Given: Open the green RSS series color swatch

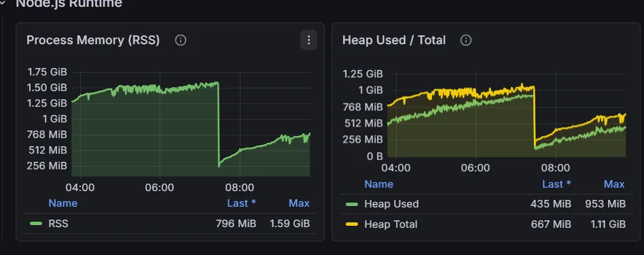Looking at the screenshot, I should tap(36, 224).
